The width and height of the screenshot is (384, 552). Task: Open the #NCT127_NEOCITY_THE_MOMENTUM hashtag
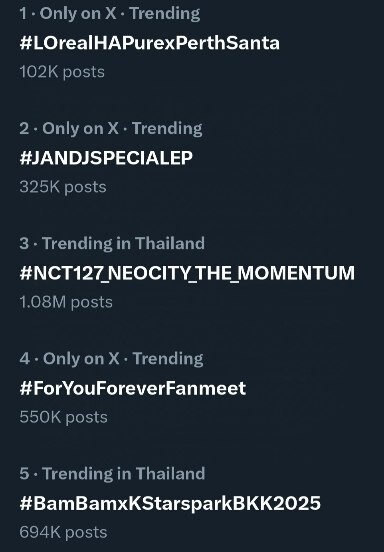(187, 273)
